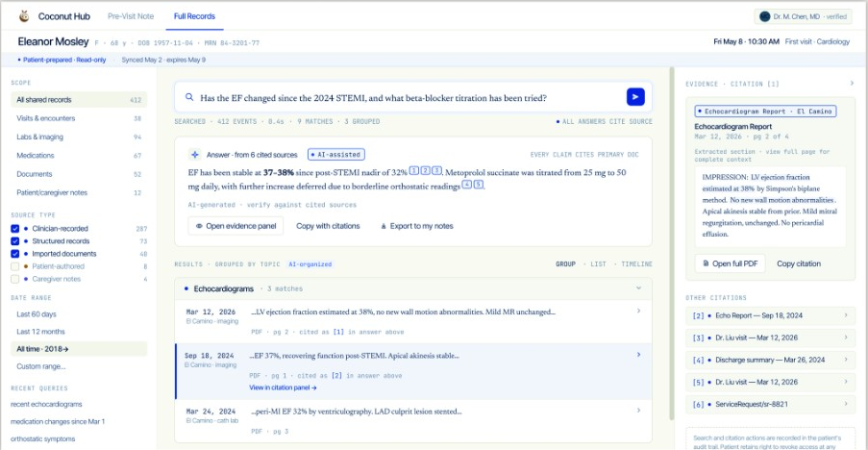The image size is (868, 450).
Task: Filter scope to Patient/caregiver notes
Action: [79, 192]
